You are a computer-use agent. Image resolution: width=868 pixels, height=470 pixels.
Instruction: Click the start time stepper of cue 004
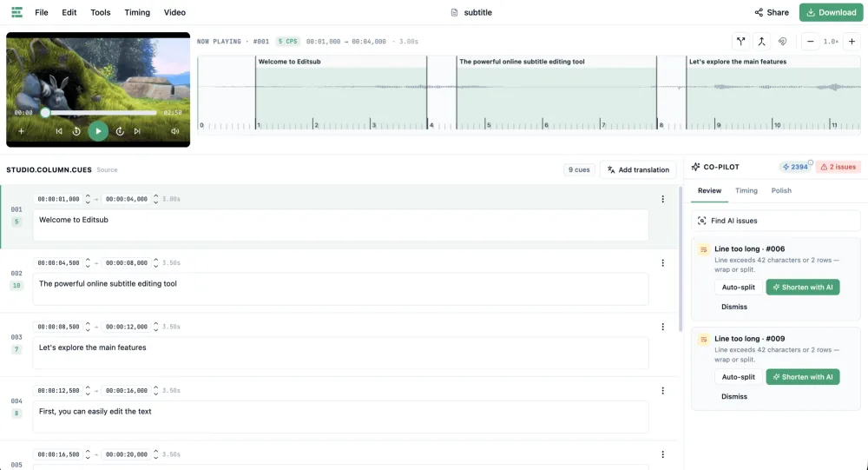88,391
